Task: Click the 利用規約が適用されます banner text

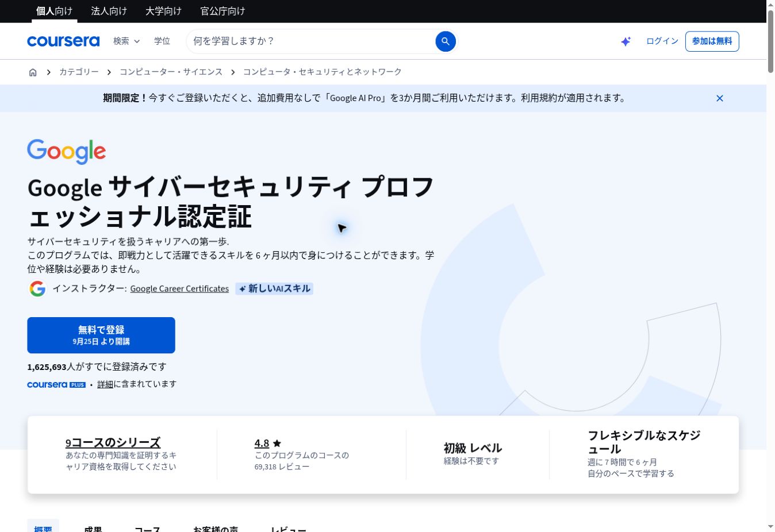Action: point(574,98)
